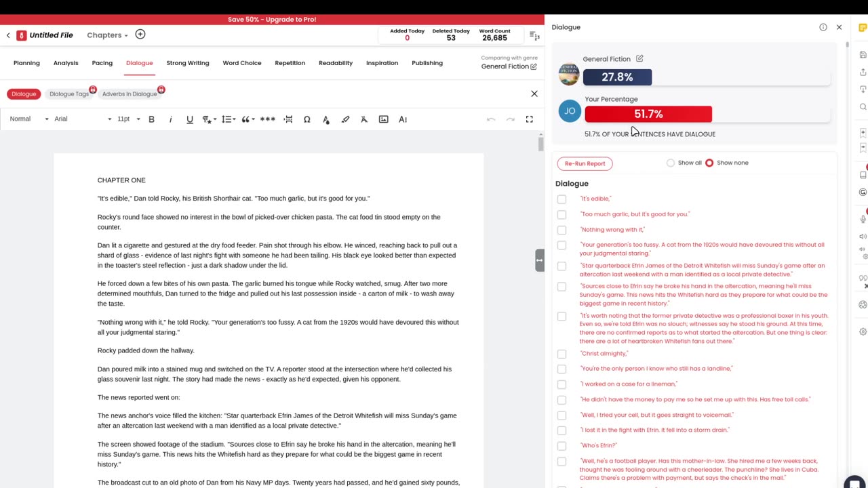Screen dimensions: 868x488
Task: Enter fullscreen editor mode
Action: click(529, 119)
